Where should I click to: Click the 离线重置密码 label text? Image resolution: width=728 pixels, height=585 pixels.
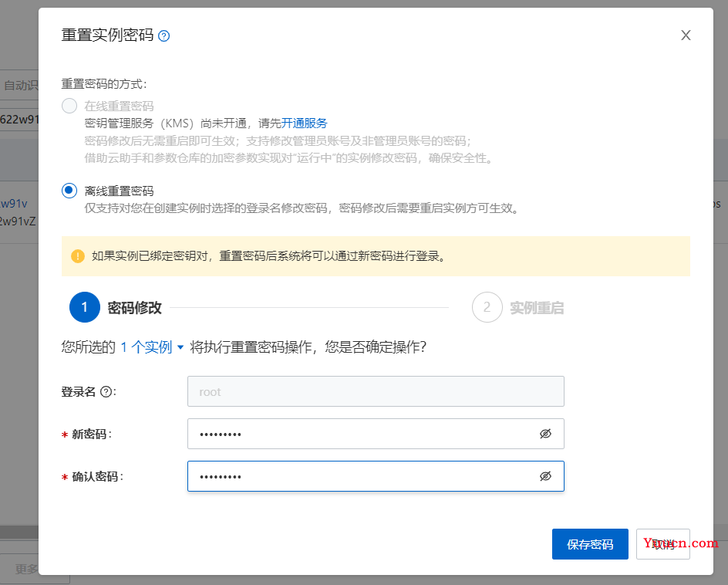[119, 191]
